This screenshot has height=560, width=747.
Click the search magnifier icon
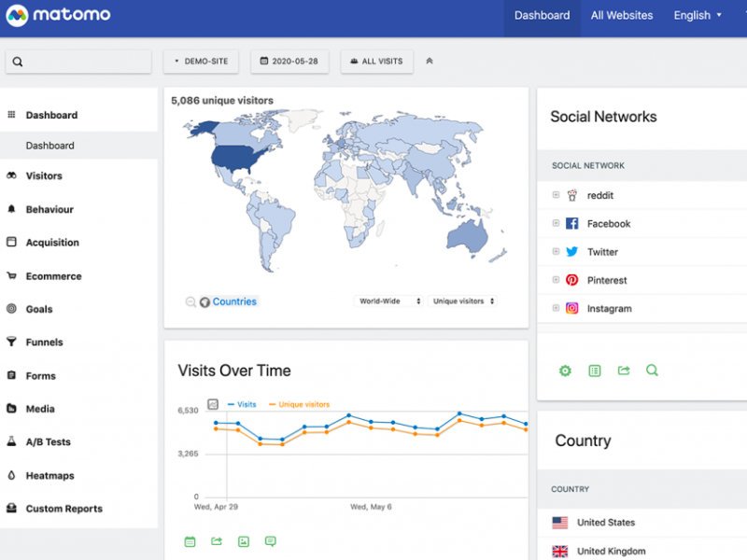[x=18, y=62]
